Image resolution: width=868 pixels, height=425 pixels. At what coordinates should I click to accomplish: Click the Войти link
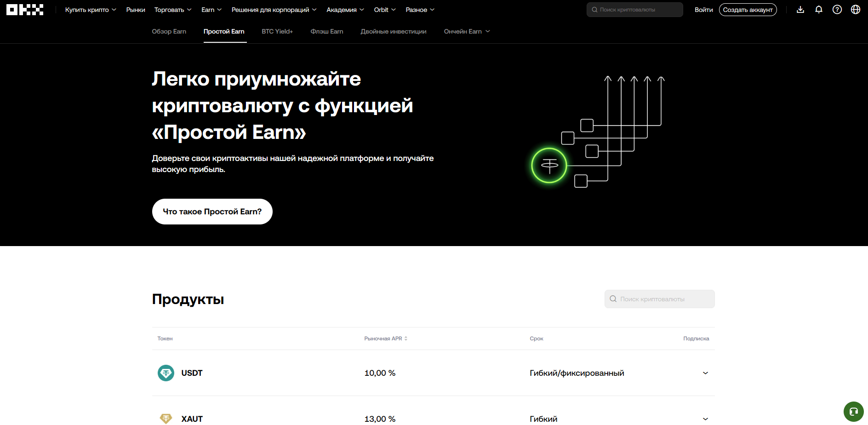[704, 10]
